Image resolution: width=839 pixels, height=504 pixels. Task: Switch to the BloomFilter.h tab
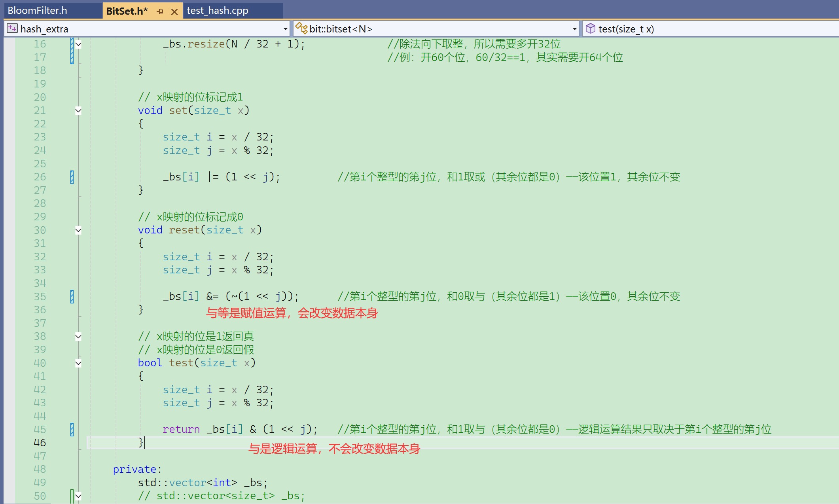(x=37, y=11)
